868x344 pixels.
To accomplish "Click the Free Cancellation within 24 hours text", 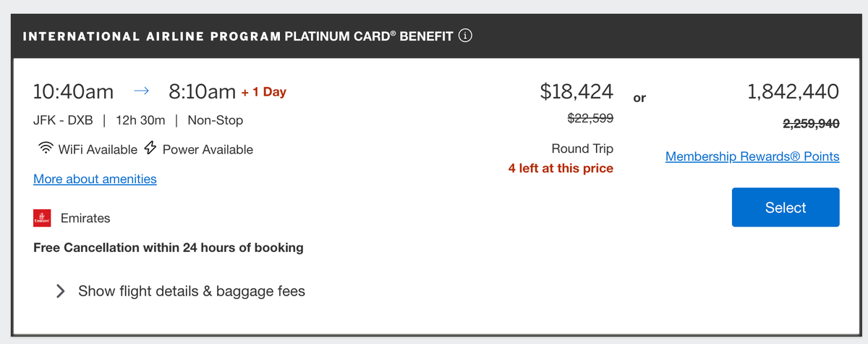I will pos(169,248).
